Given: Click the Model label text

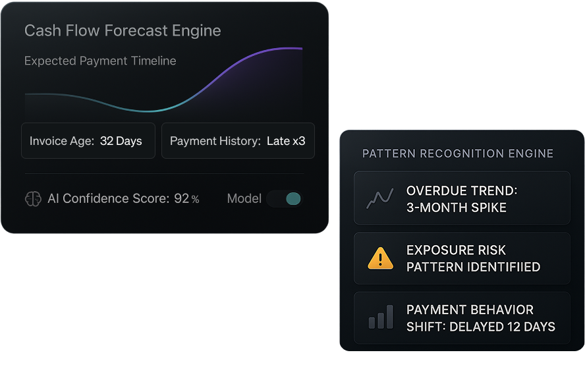Looking at the screenshot, I should coord(244,198).
